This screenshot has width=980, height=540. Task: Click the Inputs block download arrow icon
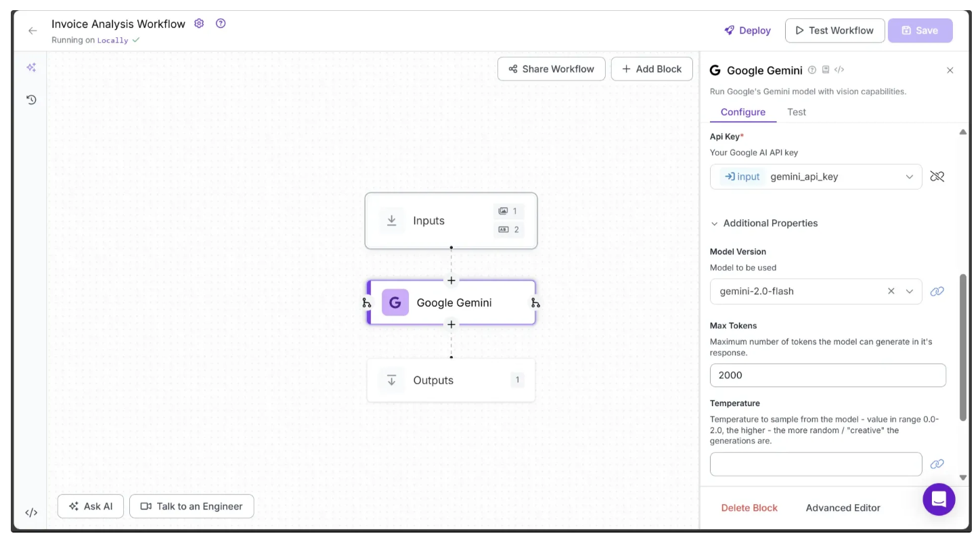click(x=392, y=221)
